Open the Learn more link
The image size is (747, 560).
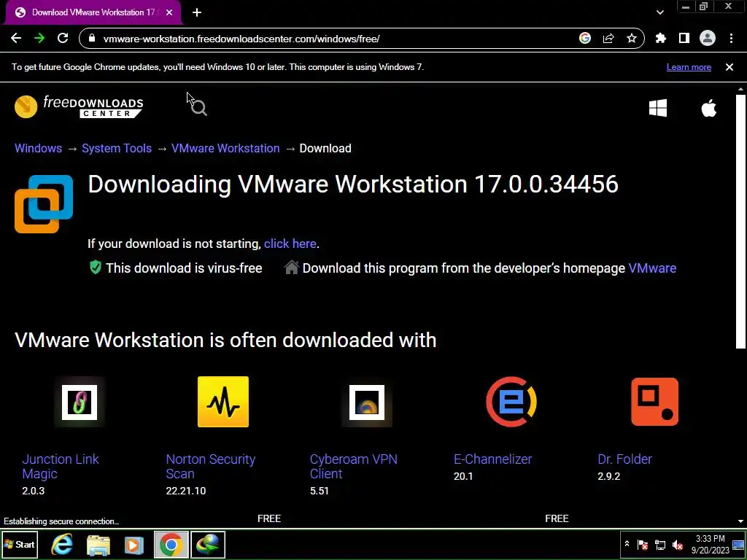[x=689, y=67]
